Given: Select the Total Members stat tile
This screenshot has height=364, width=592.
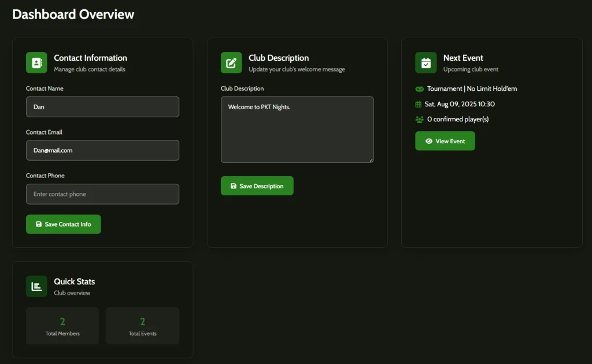Looking at the screenshot, I should [62, 326].
